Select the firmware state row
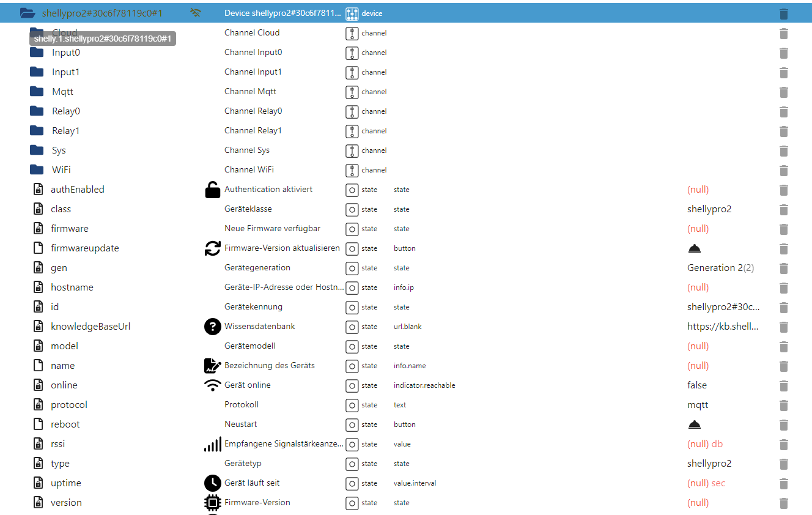The width and height of the screenshot is (812, 515). click(406, 229)
